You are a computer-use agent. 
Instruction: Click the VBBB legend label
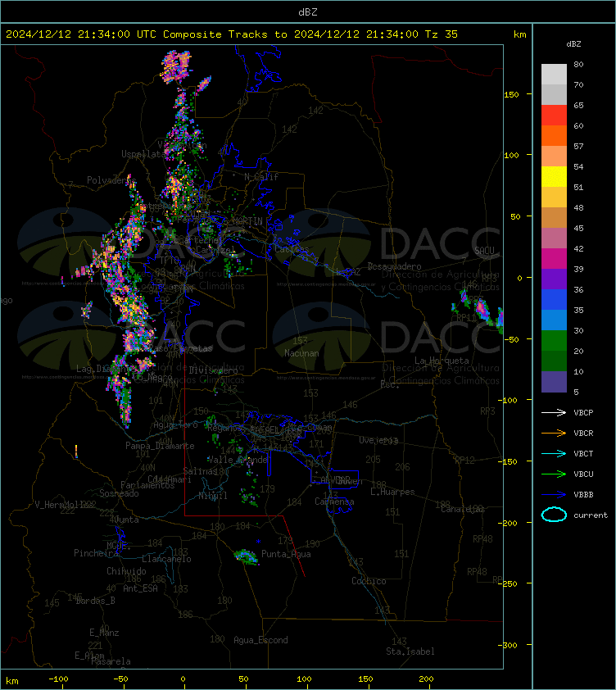click(583, 495)
